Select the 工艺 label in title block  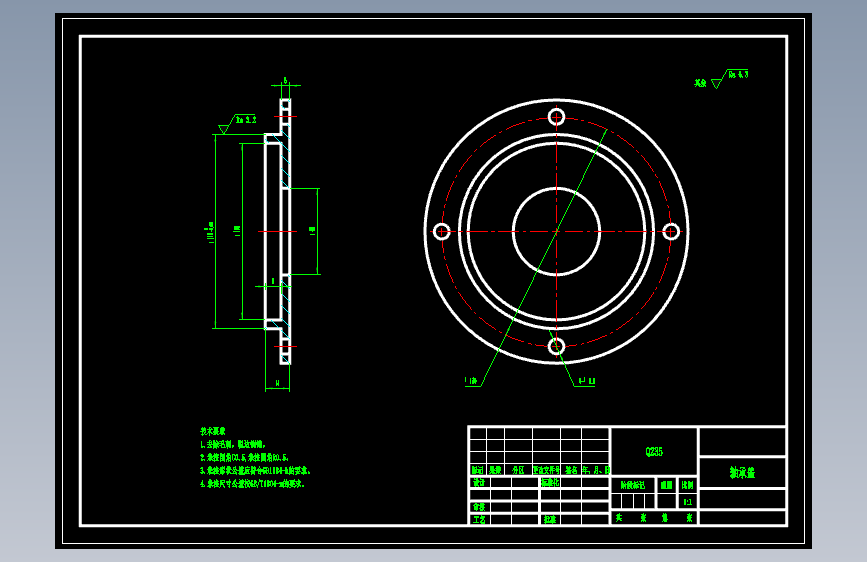click(479, 520)
